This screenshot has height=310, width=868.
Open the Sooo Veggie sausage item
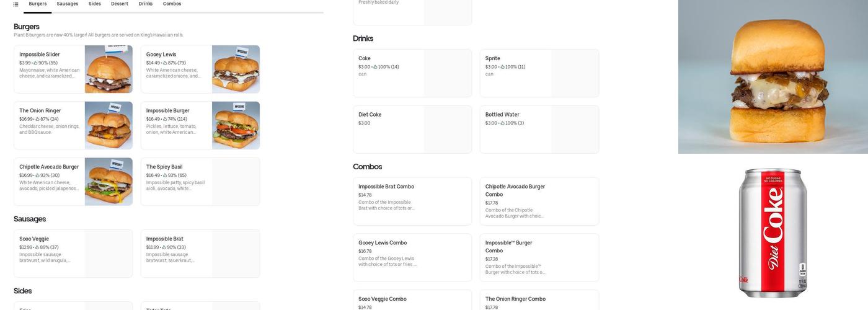pyautogui.click(x=73, y=254)
